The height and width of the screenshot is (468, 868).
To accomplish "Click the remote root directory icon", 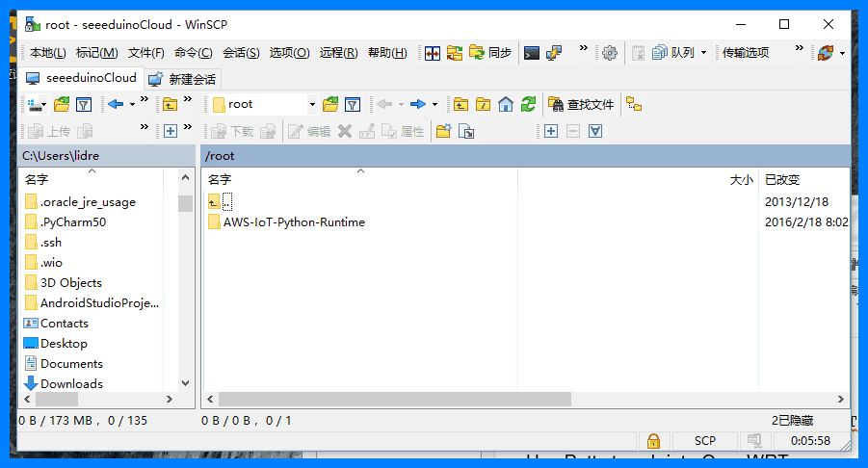I will pos(484,104).
